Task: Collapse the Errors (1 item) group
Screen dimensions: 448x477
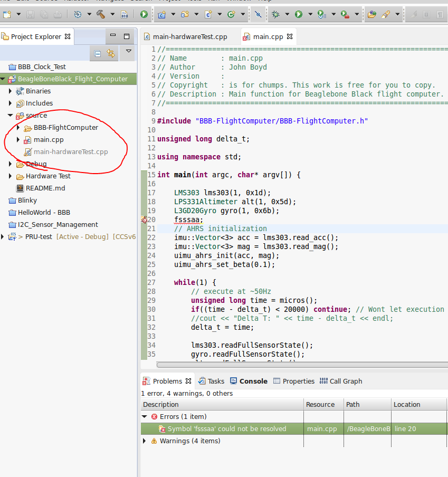Action: (x=145, y=416)
